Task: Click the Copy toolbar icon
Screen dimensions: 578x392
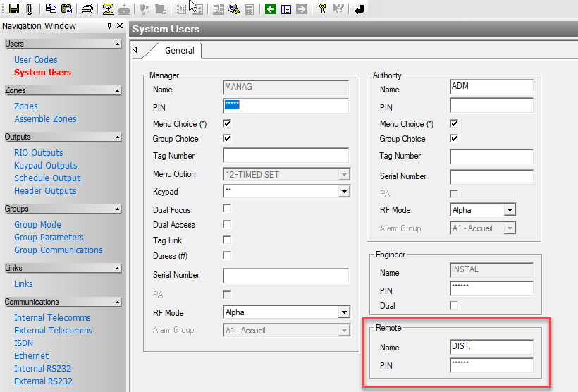Action: 51,9
